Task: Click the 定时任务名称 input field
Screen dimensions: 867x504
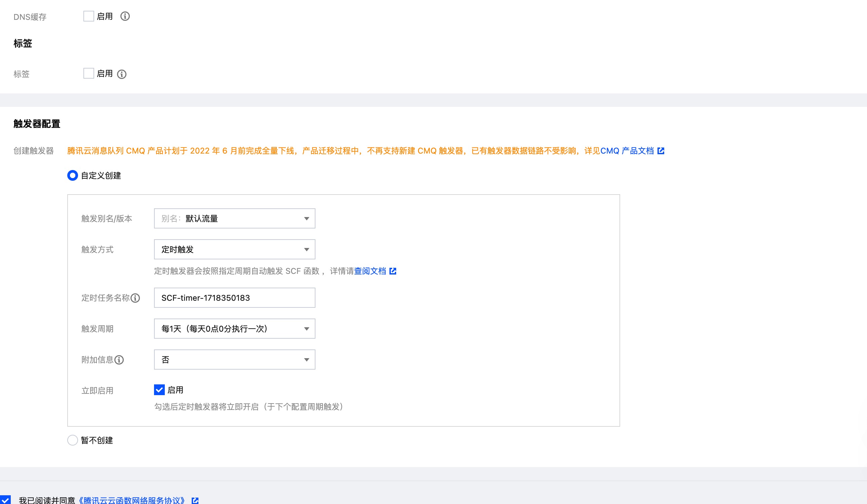Action: click(234, 298)
